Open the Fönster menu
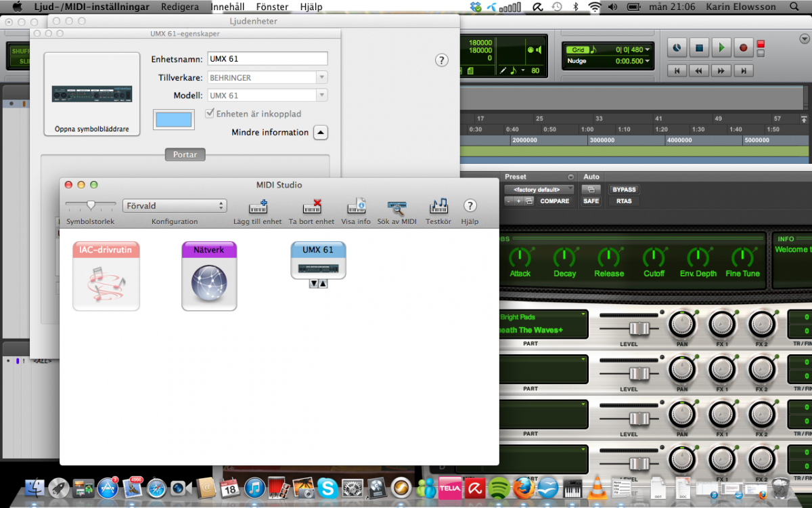The height and width of the screenshot is (508, 812). (272, 7)
